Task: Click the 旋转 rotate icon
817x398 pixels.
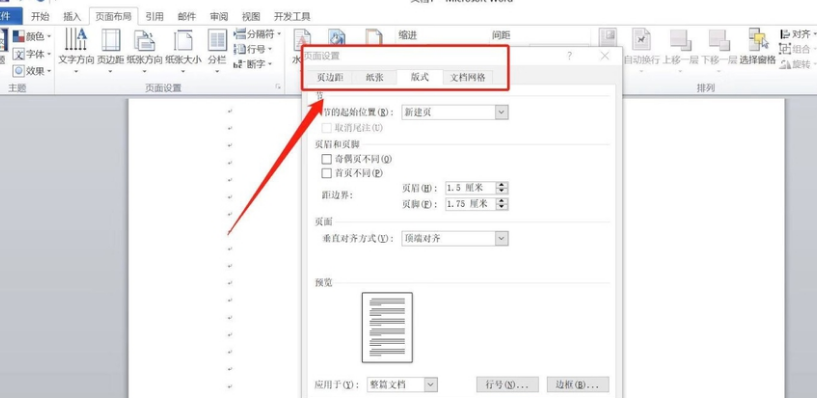Action: [x=785, y=64]
